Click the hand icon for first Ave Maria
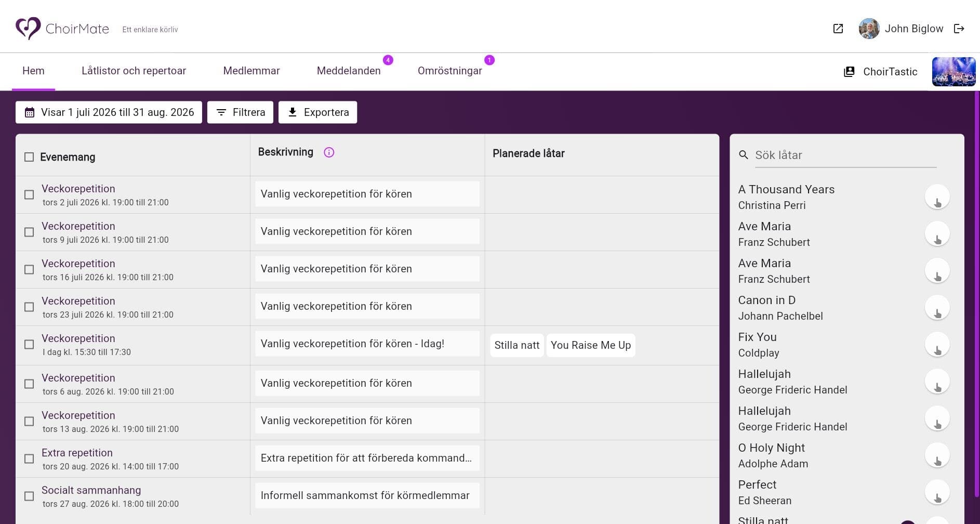 tap(937, 234)
